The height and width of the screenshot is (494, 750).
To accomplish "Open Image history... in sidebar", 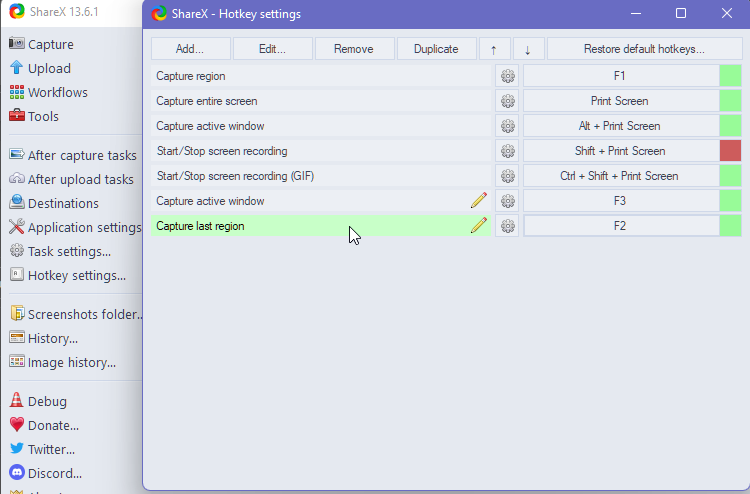I will coord(72,362).
